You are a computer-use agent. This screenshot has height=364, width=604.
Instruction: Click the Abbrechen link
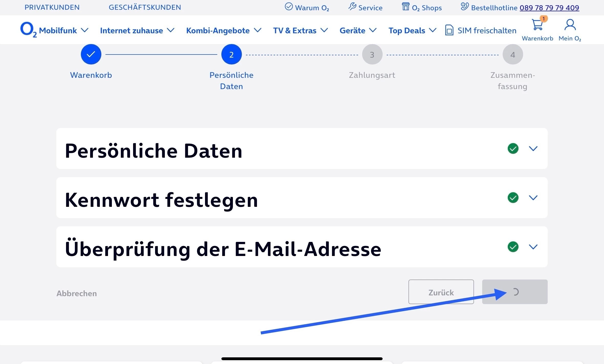click(x=77, y=293)
